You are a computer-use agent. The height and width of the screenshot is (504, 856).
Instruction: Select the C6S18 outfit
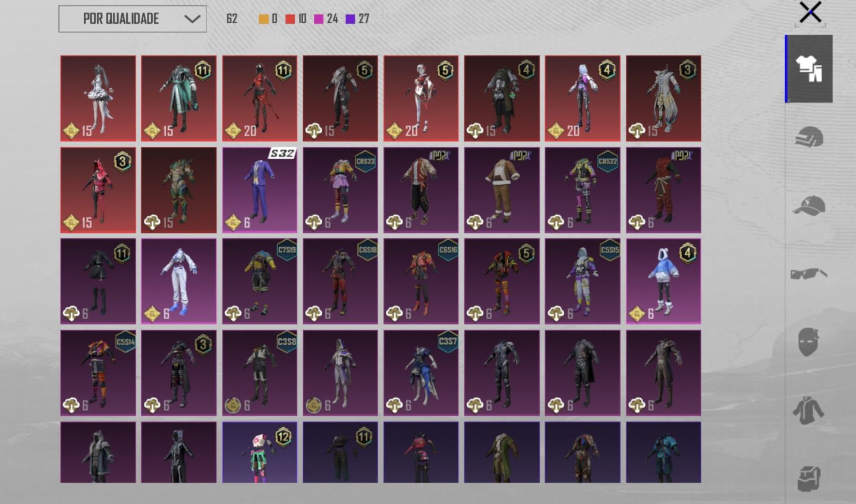(x=341, y=282)
